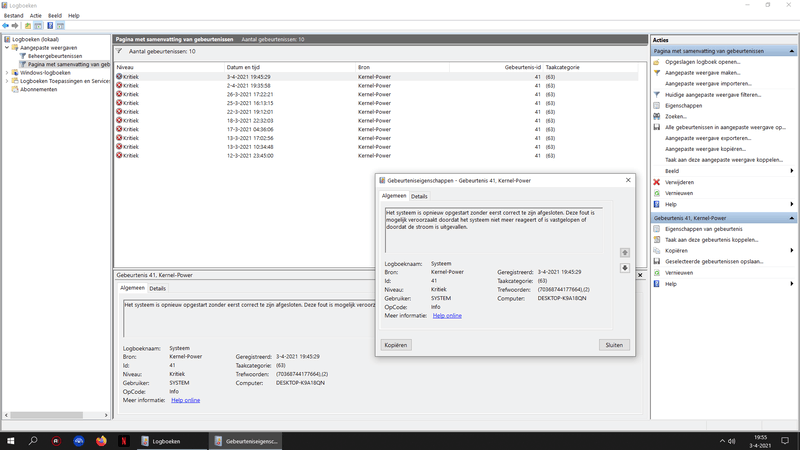This screenshot has width=800, height=450.
Task: Open the notification center icon
Action: pos(785,441)
